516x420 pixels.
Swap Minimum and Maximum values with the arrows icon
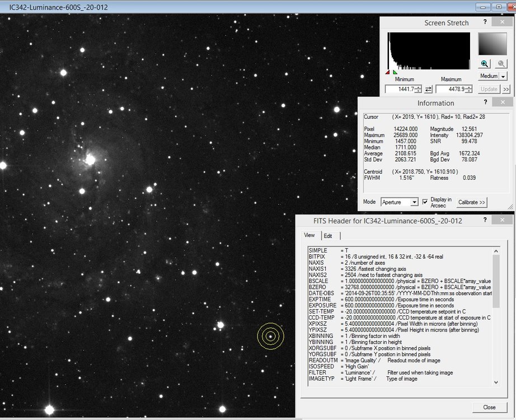tap(429, 89)
